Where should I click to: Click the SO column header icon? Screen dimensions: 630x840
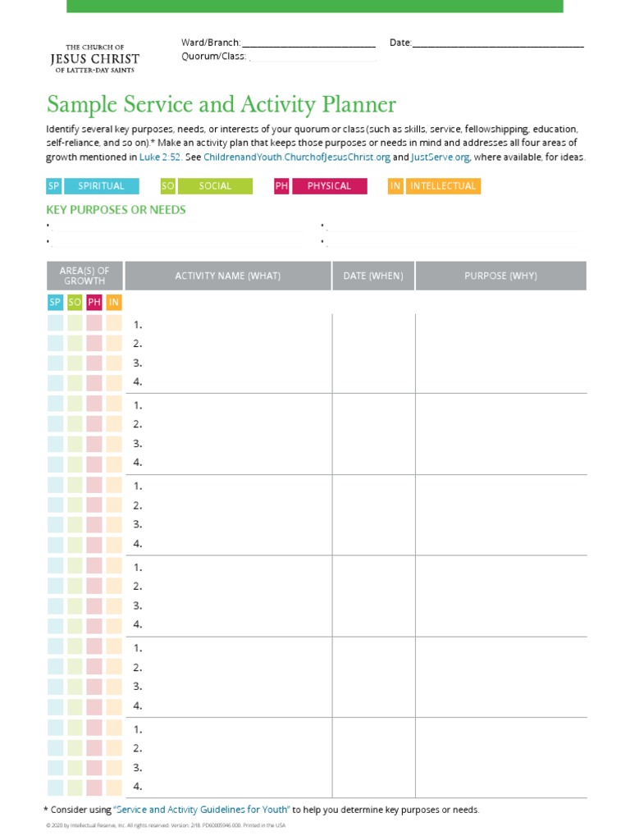75,303
